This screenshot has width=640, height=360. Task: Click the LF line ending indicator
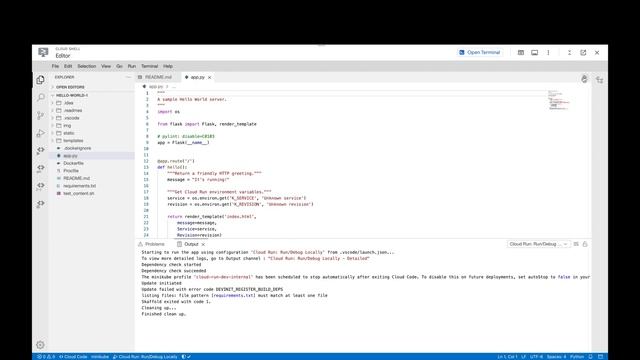[x=523, y=357]
